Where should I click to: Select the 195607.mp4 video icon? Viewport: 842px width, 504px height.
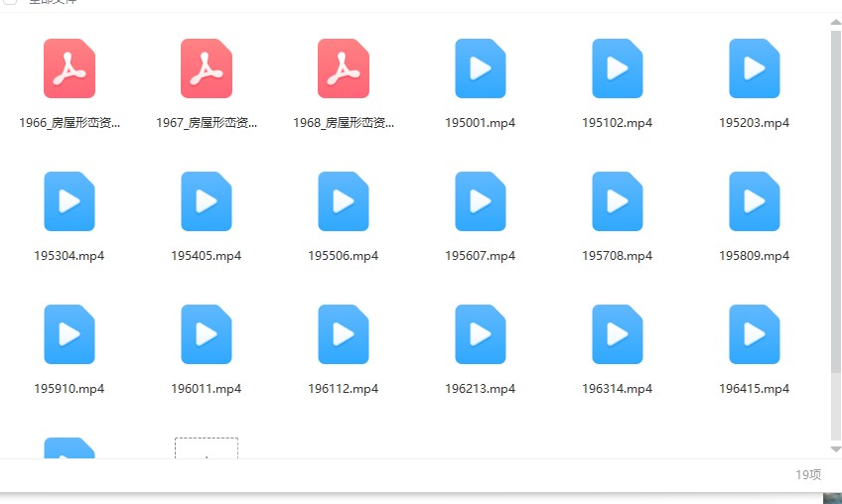[480, 201]
